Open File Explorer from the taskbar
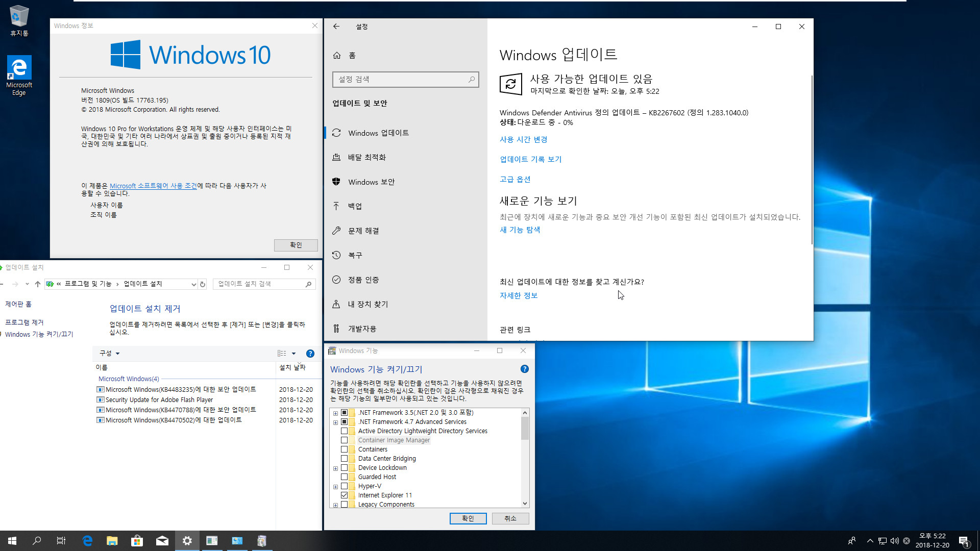 coord(112,541)
